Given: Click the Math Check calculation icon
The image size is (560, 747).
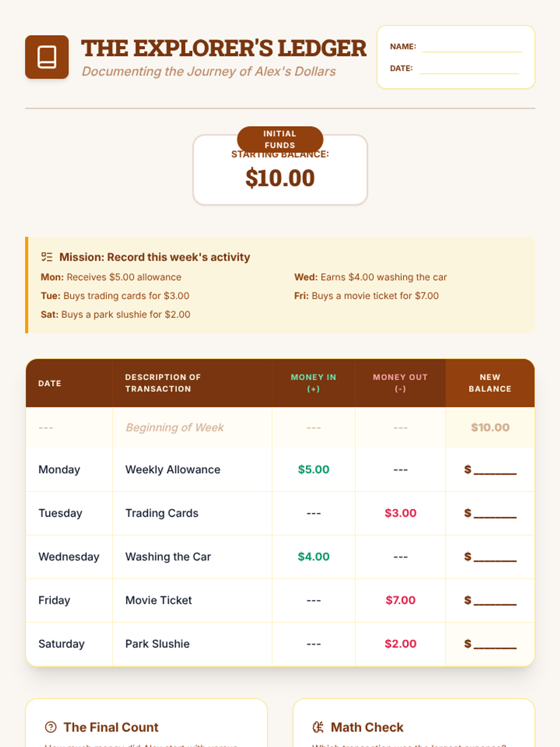Looking at the screenshot, I should point(318,727).
